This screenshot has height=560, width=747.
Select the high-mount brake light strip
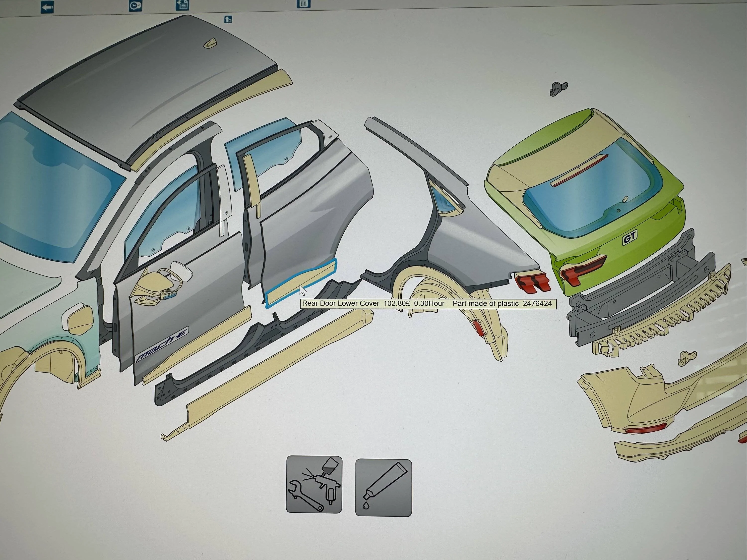[x=579, y=170]
